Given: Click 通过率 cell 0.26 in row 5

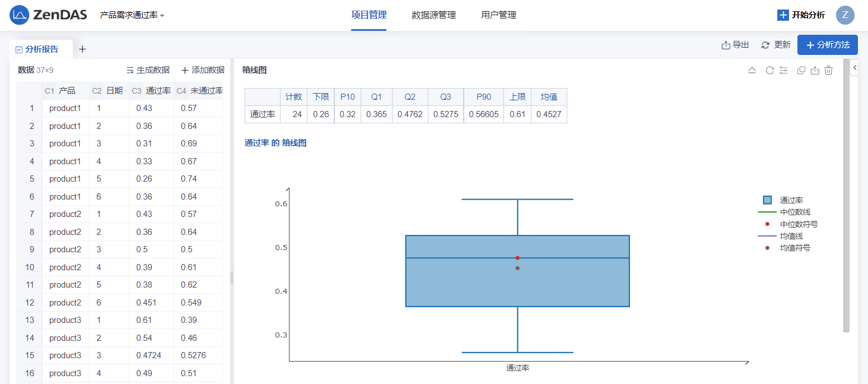Looking at the screenshot, I should pyautogui.click(x=151, y=179).
